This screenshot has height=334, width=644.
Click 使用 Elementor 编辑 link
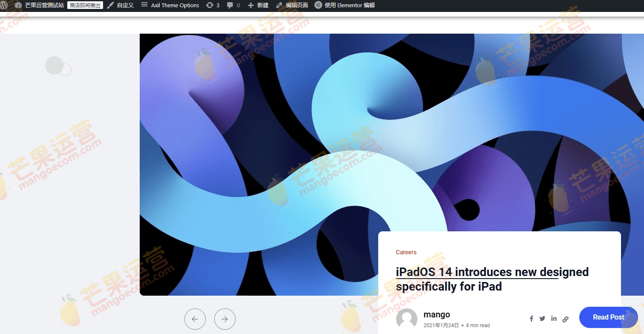(345, 5)
